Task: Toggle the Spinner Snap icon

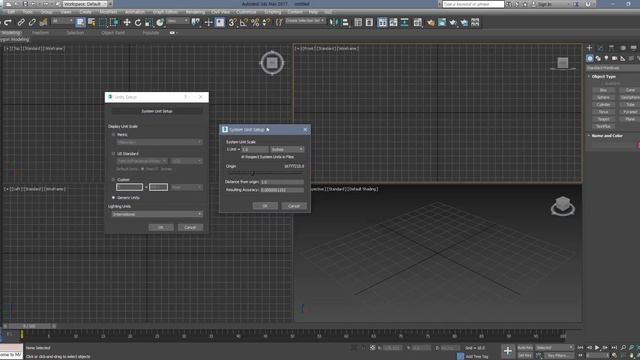Action: click(x=266, y=22)
